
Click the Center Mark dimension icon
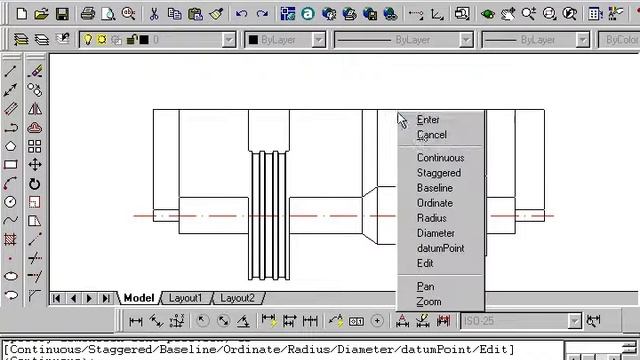pos(377,322)
